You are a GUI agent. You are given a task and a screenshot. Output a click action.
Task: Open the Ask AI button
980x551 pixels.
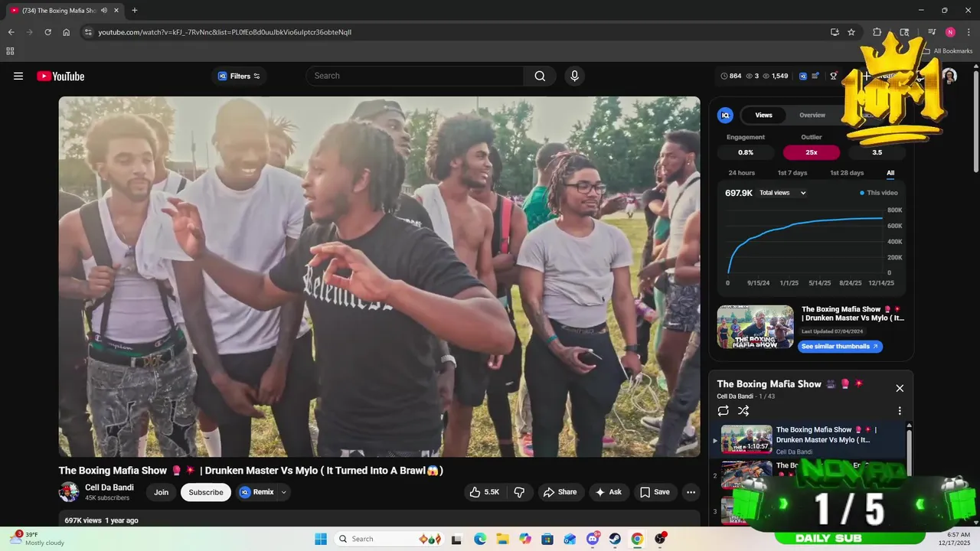click(x=609, y=492)
